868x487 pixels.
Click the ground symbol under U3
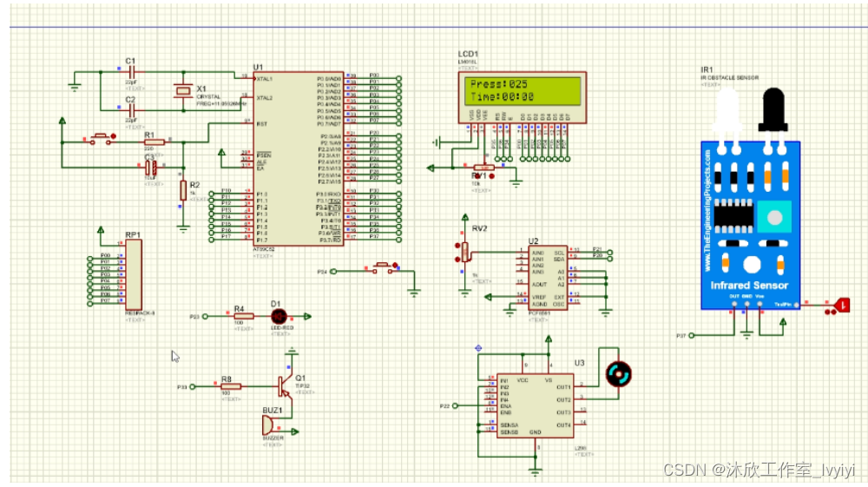point(535,471)
